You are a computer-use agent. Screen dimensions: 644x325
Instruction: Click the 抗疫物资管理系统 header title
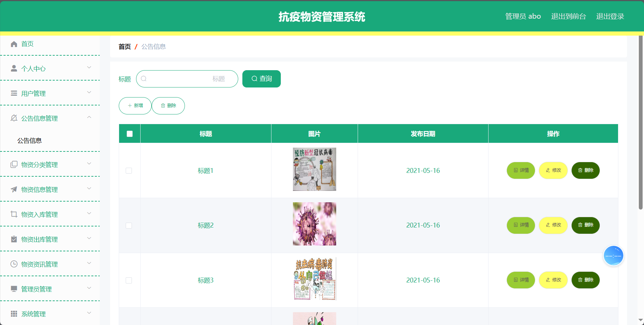322,17
